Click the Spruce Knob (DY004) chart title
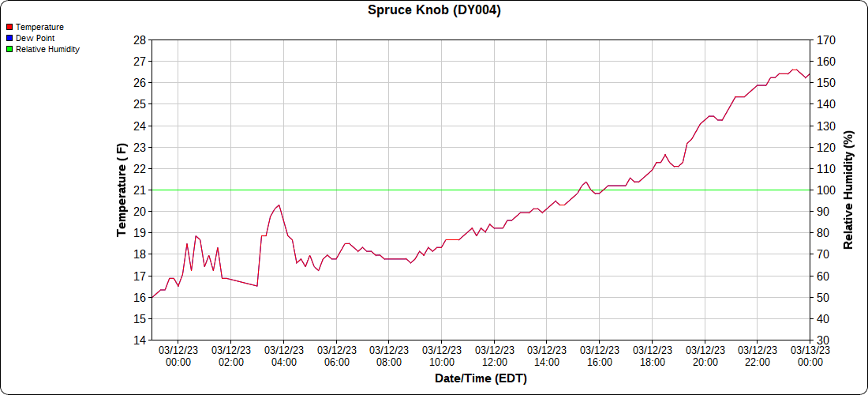This screenshot has width=868, height=395. point(434,10)
